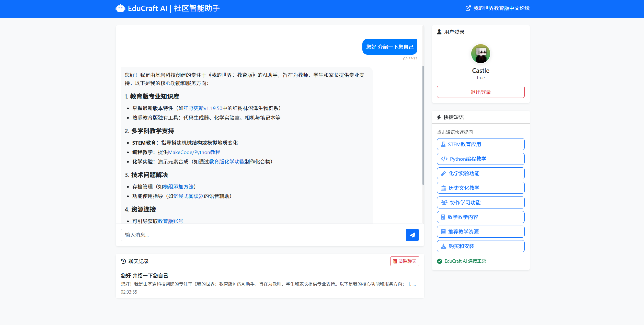Open the 模组添加方法 link
This screenshot has width=644, height=325.
[x=178, y=187]
